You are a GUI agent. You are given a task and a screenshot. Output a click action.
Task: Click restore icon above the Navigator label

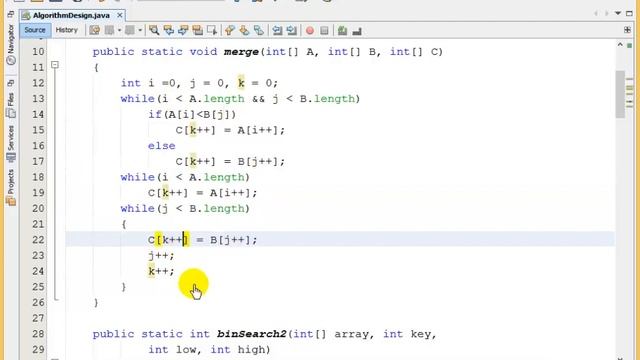click(11, 14)
